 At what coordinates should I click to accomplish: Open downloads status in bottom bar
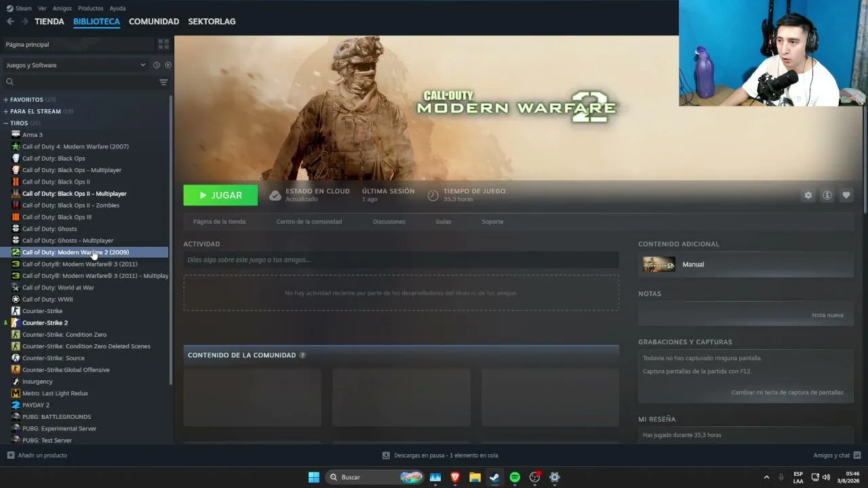(x=439, y=455)
